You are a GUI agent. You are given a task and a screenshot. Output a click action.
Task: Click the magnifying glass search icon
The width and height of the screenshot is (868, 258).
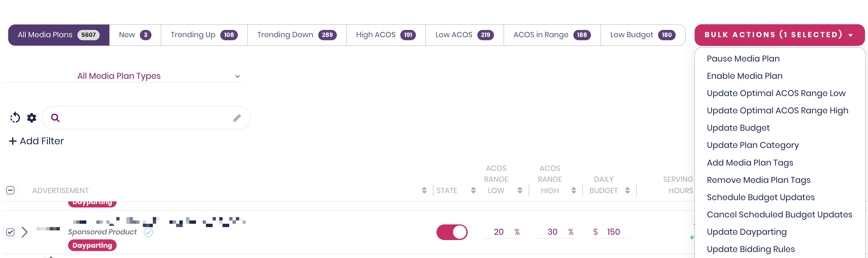coord(55,118)
